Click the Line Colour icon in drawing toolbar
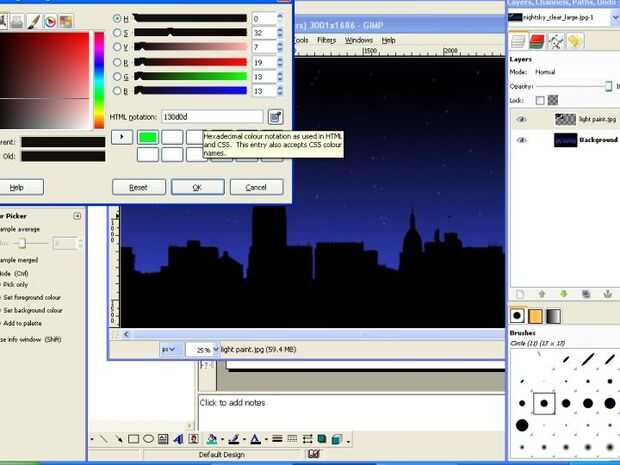 [234, 439]
